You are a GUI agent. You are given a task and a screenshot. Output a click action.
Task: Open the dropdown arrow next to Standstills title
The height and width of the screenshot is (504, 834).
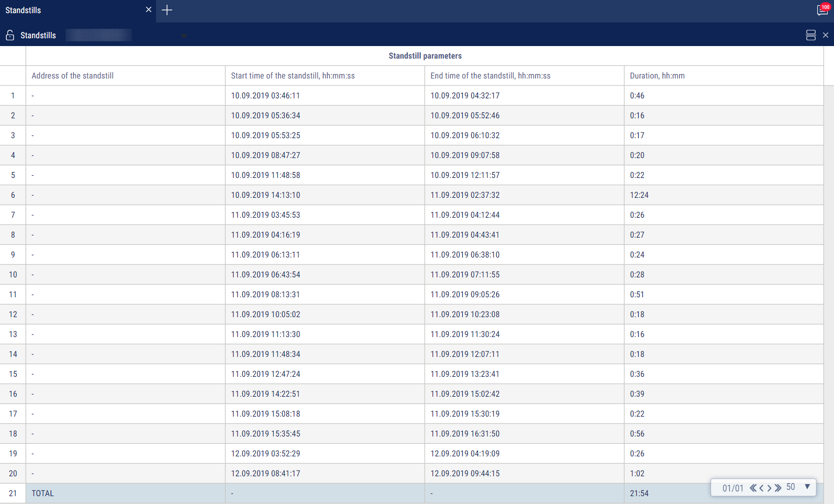[x=184, y=36]
